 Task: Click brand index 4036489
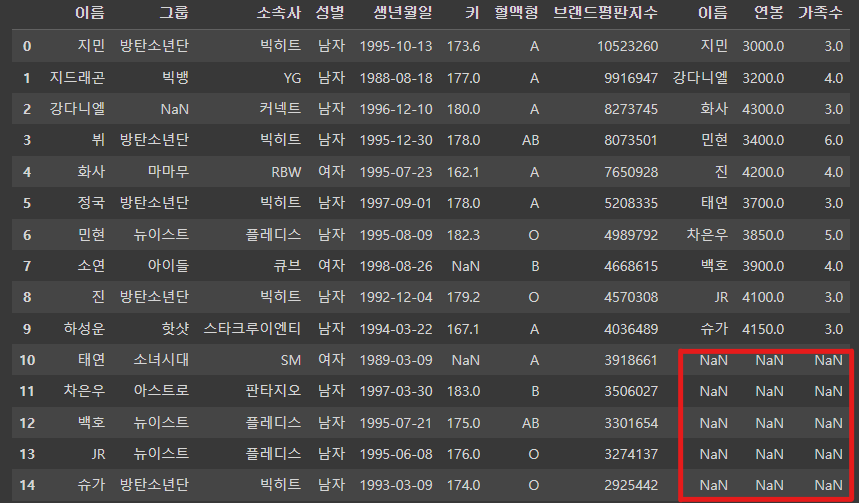(631, 329)
